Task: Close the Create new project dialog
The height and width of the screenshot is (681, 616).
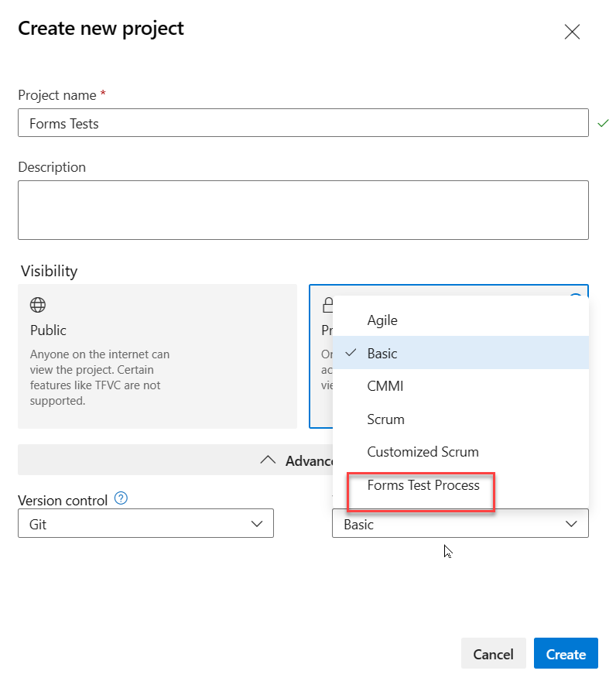Action: point(572,32)
